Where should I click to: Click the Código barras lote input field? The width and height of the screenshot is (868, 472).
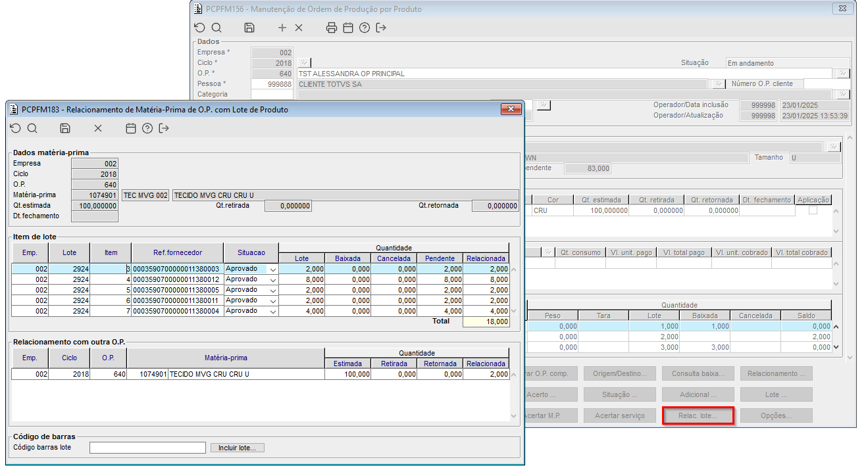coord(147,448)
